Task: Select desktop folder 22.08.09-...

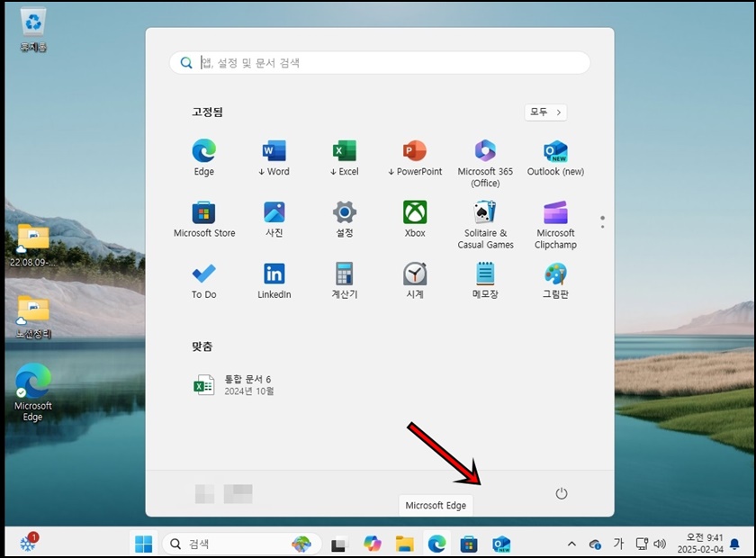Action: (x=32, y=246)
